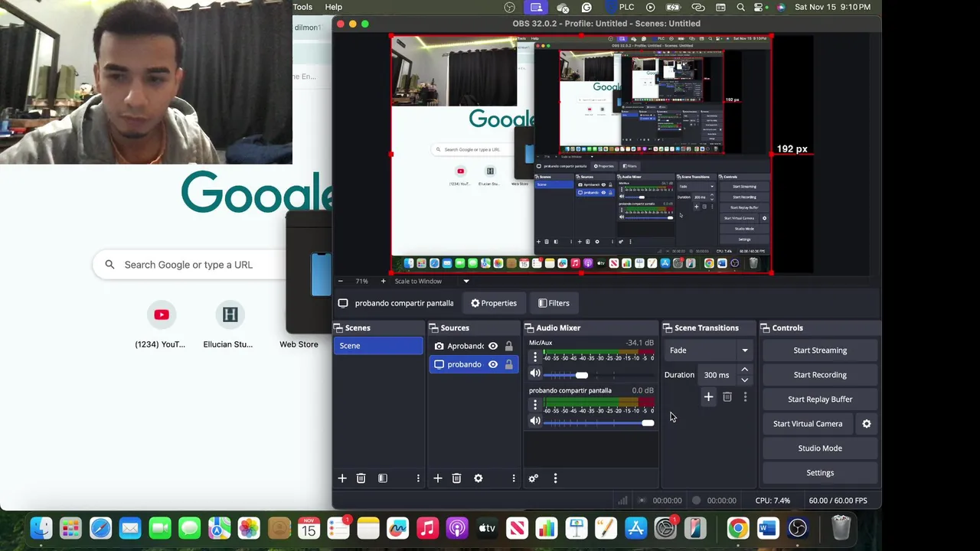Toggle Start Virtual Camera
Image resolution: width=980 pixels, height=551 pixels.
click(x=808, y=424)
